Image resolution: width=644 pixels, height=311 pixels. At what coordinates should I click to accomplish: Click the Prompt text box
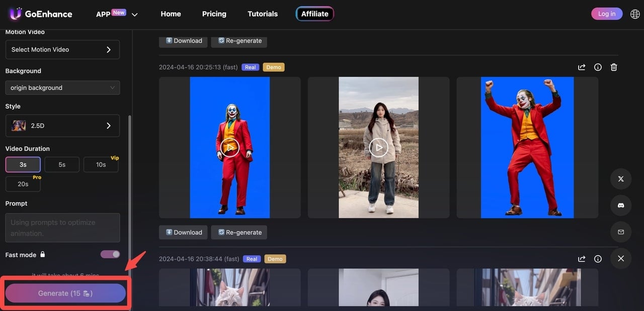pos(62,228)
